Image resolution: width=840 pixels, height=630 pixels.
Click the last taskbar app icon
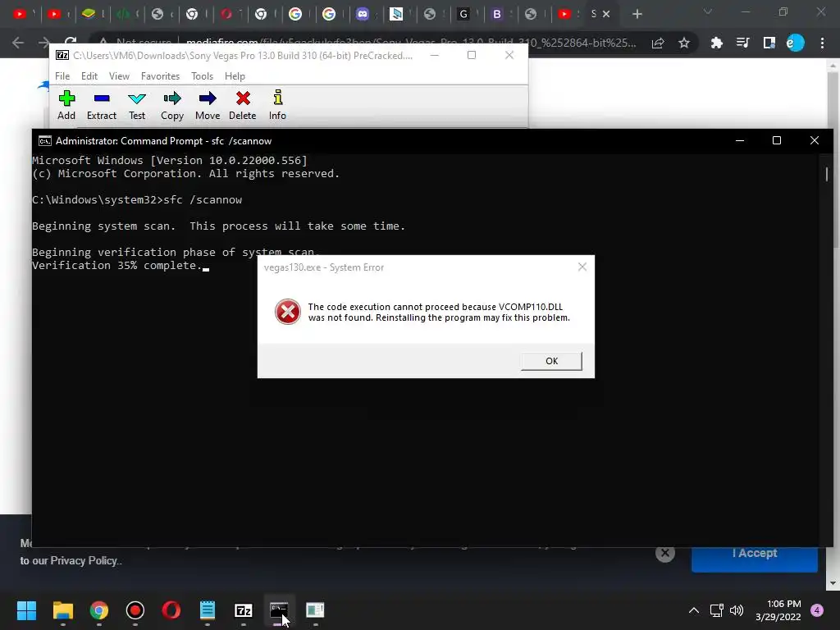pos(315,610)
